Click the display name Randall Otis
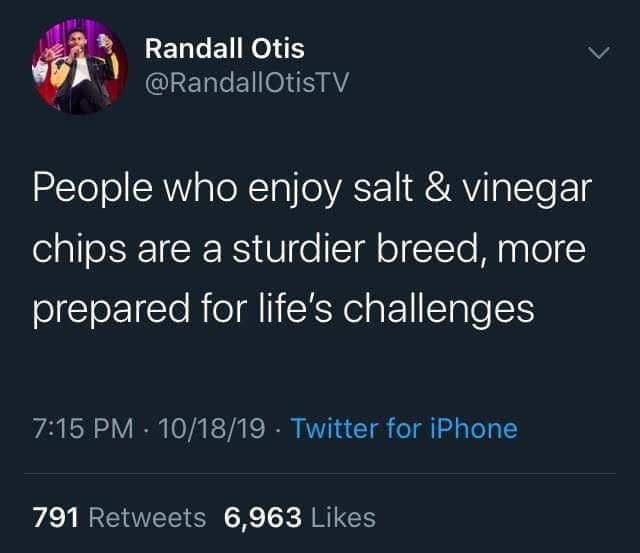The width and height of the screenshot is (640, 553). (224, 47)
